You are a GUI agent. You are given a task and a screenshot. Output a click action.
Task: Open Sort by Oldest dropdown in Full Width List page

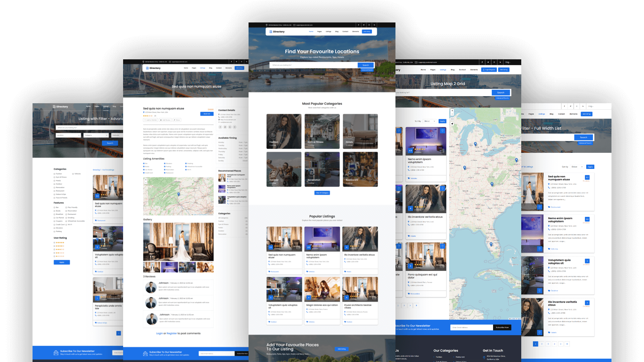pyautogui.click(x=577, y=167)
